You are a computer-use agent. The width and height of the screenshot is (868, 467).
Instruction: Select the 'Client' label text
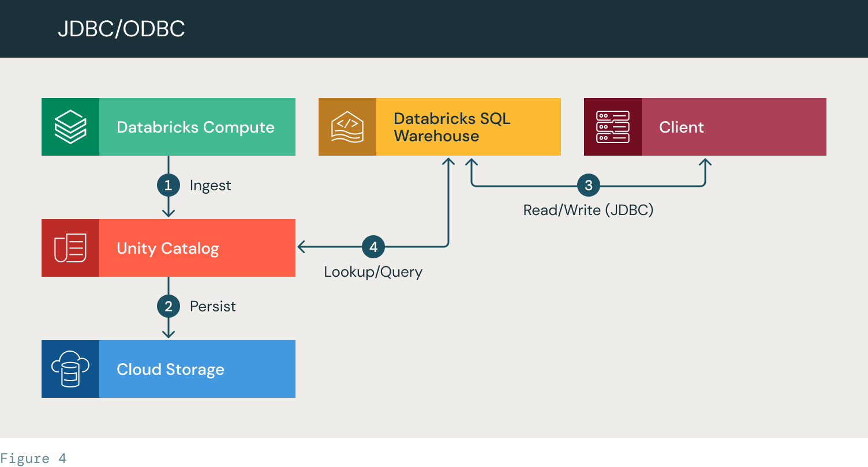point(682,127)
